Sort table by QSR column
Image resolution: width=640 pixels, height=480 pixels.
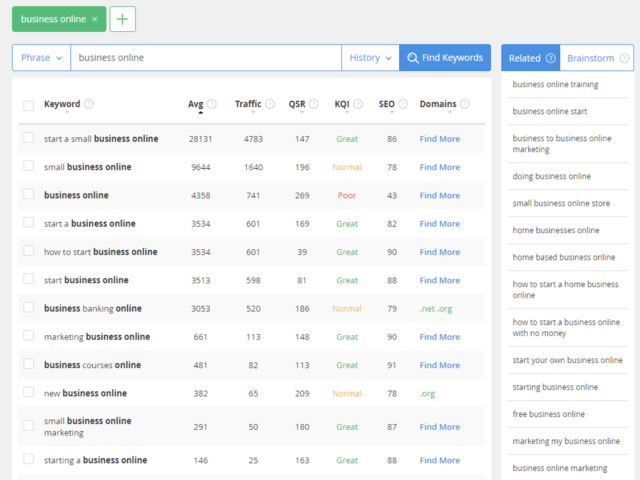297,104
